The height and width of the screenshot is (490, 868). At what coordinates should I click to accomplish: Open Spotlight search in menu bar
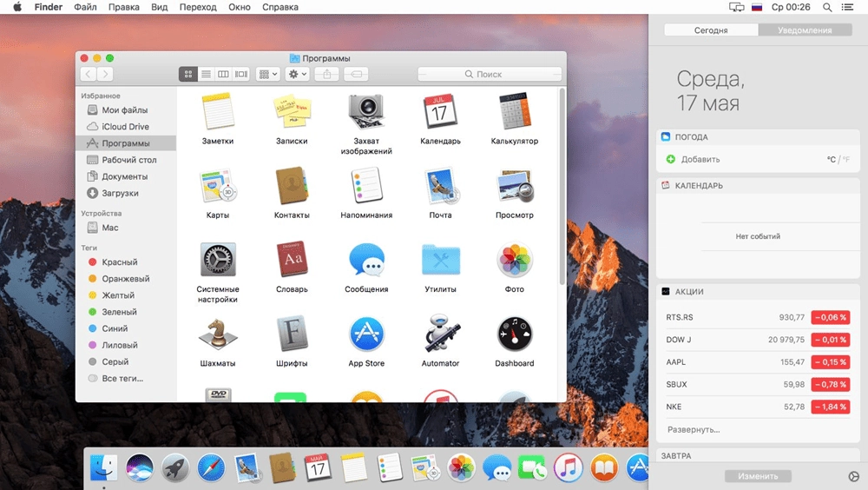[x=827, y=7]
